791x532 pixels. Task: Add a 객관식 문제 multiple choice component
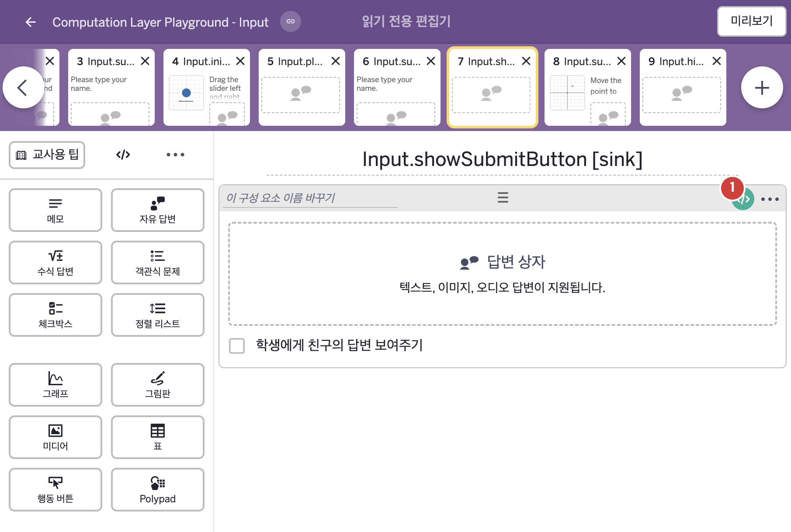pyautogui.click(x=158, y=263)
